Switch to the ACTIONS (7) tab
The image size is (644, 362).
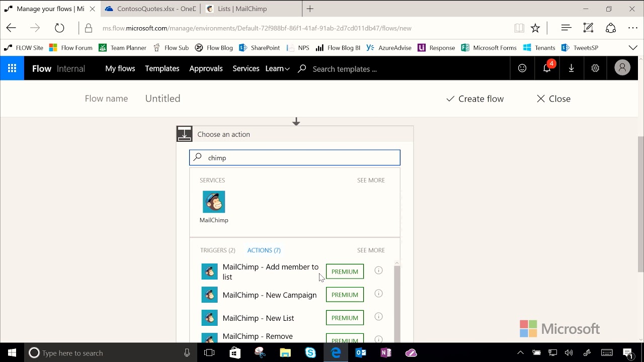[264, 250]
